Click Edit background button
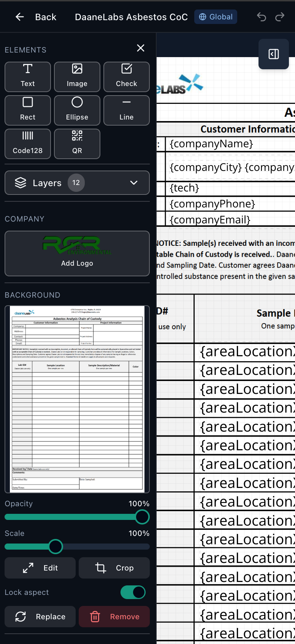This screenshot has height=644, width=295. click(40, 568)
